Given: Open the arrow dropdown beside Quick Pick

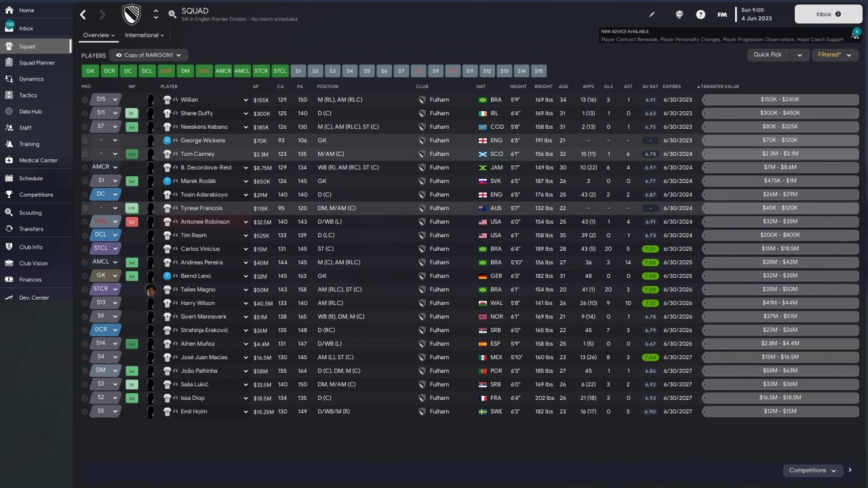Looking at the screenshot, I should pos(800,55).
